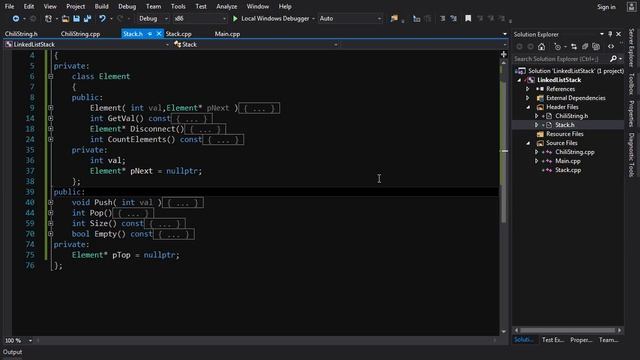
Task: Collapse the Header Files folder
Action: (528, 107)
